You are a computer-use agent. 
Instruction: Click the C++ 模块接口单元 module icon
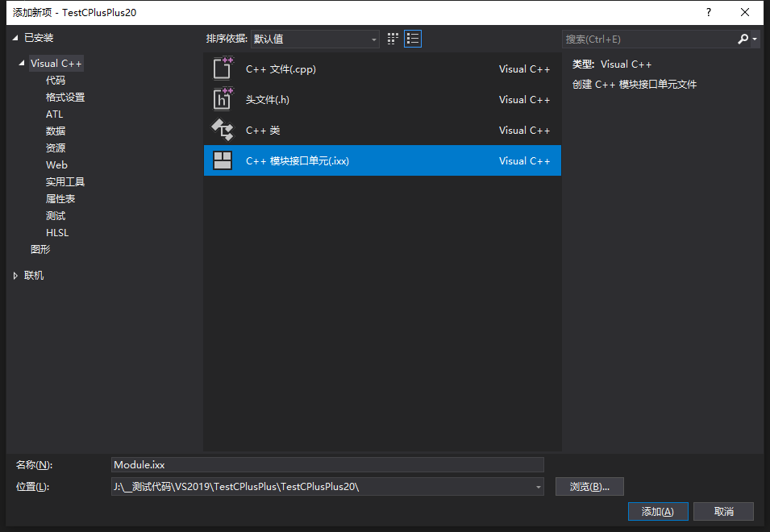[x=223, y=160]
